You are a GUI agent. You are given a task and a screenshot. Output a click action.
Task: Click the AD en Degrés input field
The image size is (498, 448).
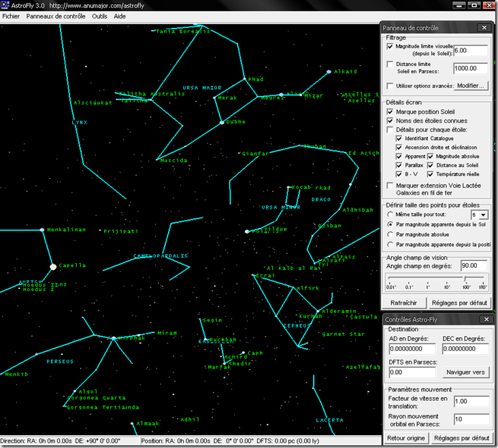(x=412, y=349)
